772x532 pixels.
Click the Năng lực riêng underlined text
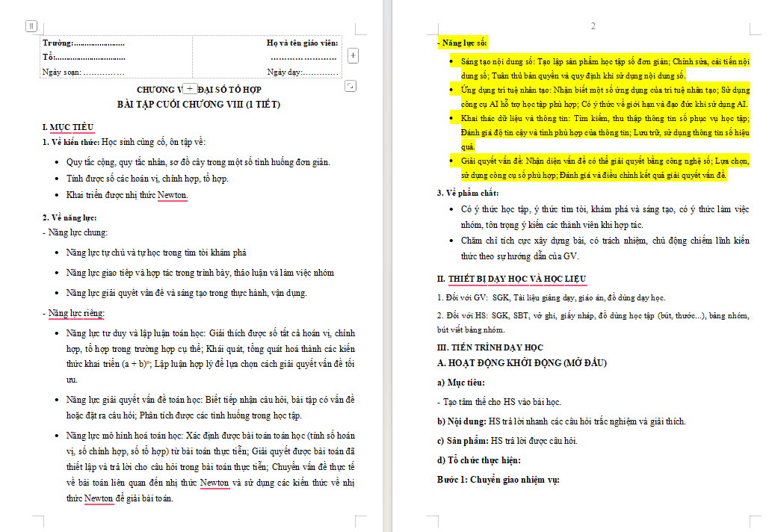75,313
